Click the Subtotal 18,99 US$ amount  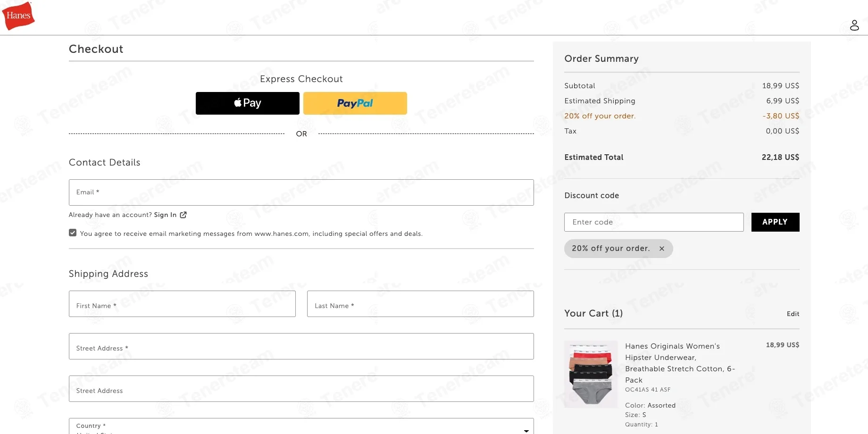781,86
